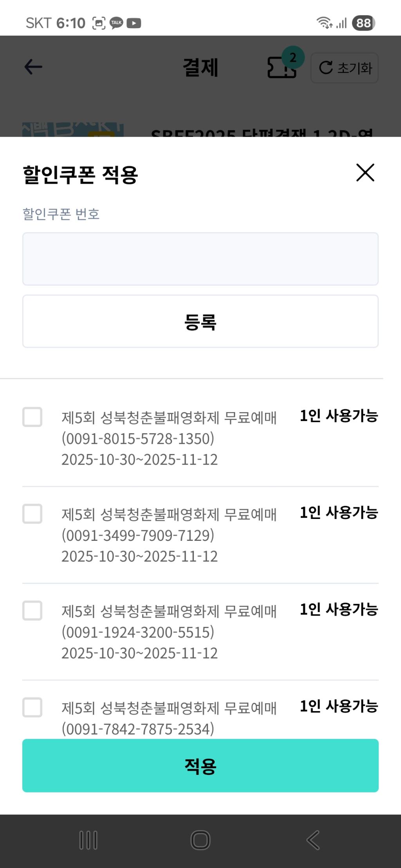The height and width of the screenshot is (868, 401).
Task: Check coupon 0091-3499-7909-7129
Action: point(33,513)
